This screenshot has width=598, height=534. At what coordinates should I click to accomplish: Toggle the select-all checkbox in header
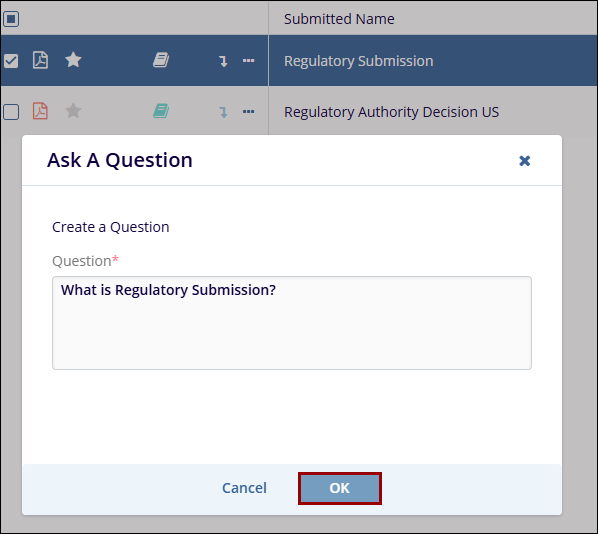click(11, 19)
